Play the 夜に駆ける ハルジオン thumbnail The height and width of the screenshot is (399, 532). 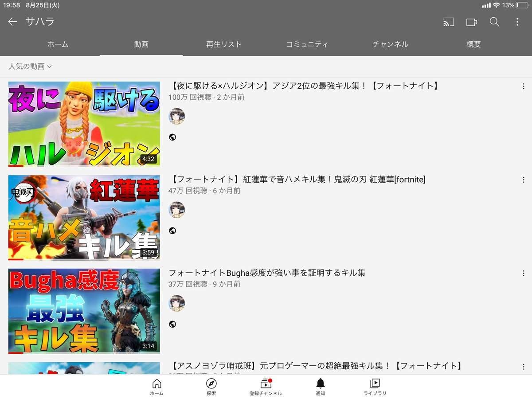coord(84,124)
